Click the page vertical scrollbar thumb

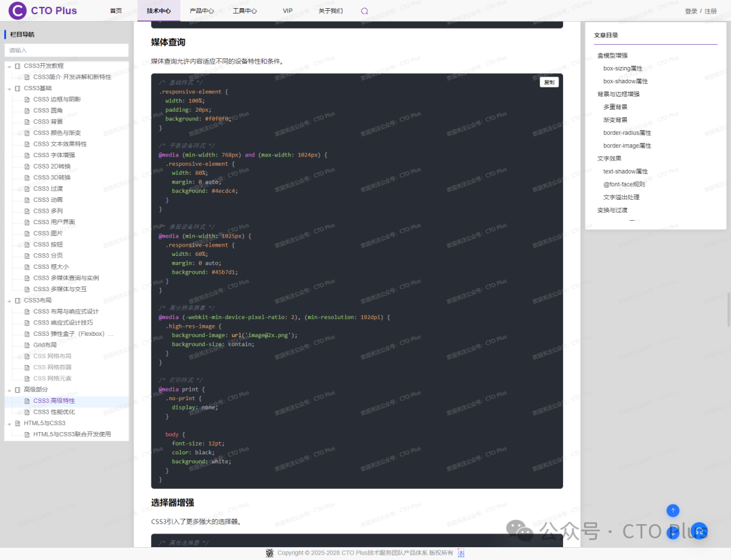coord(728,309)
